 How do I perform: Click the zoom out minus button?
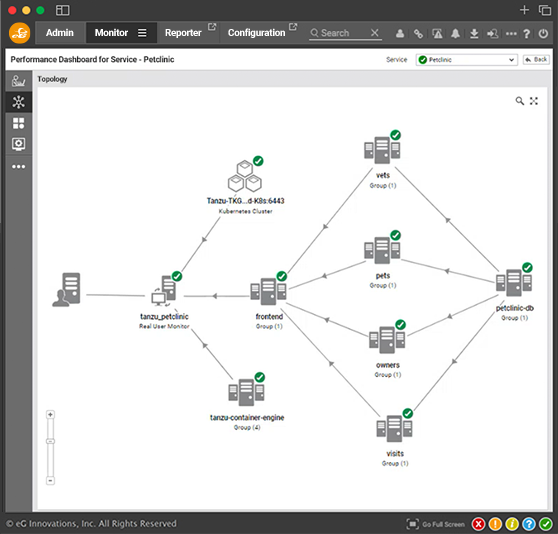[x=50, y=481]
